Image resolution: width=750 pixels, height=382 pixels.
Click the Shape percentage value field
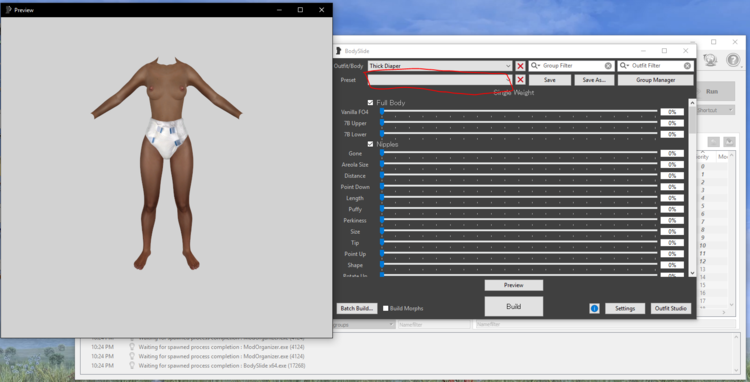[672, 265]
